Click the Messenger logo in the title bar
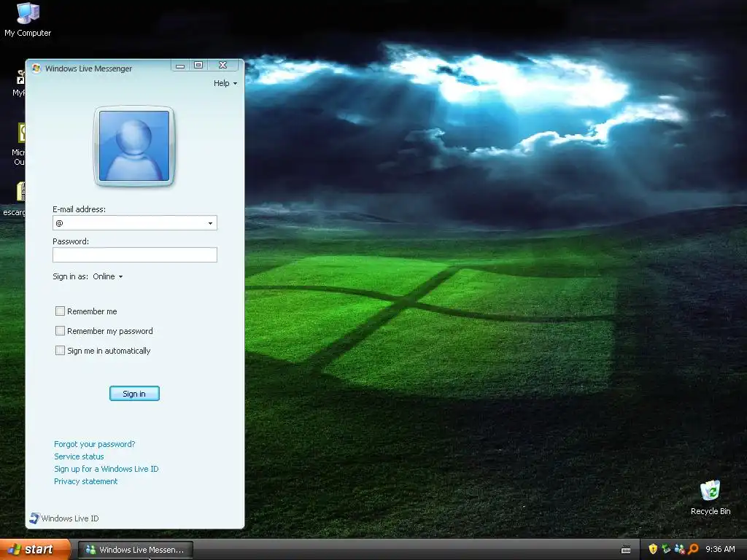Screen dimensions: 747x560 36,68
